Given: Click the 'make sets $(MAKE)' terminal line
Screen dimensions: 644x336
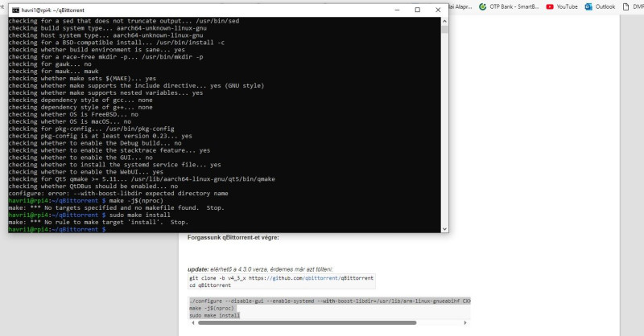Looking at the screenshot, I should click(x=82, y=78).
